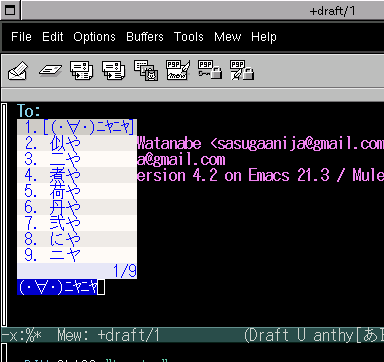This screenshot has width=384, height=362.
Task: Click the window menu button in title bar
Action: coord(10,10)
